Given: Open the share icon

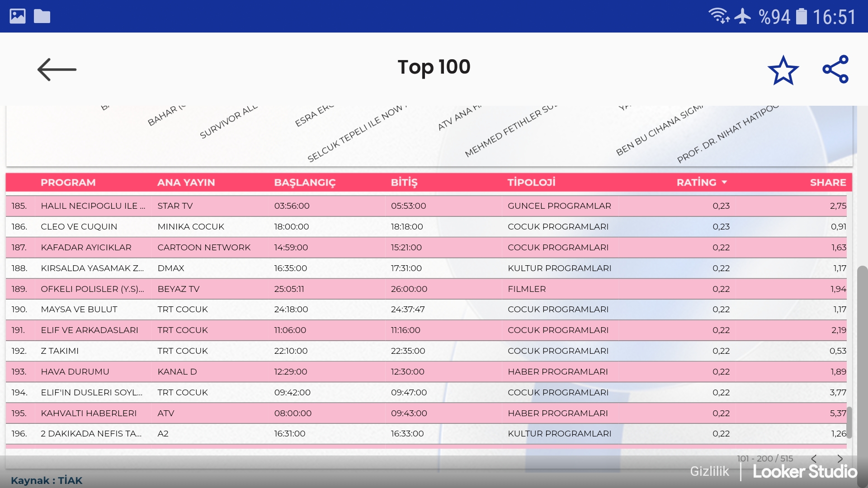Looking at the screenshot, I should coord(835,69).
